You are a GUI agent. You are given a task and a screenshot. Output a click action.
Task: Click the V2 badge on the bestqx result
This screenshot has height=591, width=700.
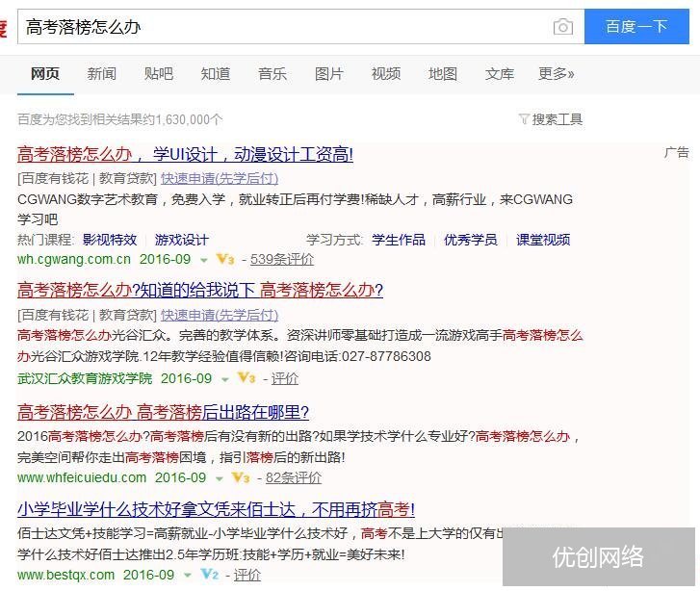pyautogui.click(x=209, y=574)
